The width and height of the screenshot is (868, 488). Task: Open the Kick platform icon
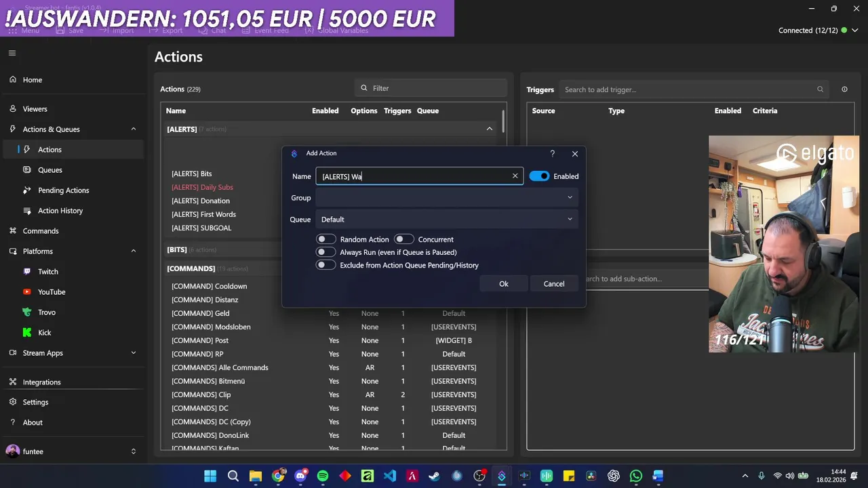(26, 332)
